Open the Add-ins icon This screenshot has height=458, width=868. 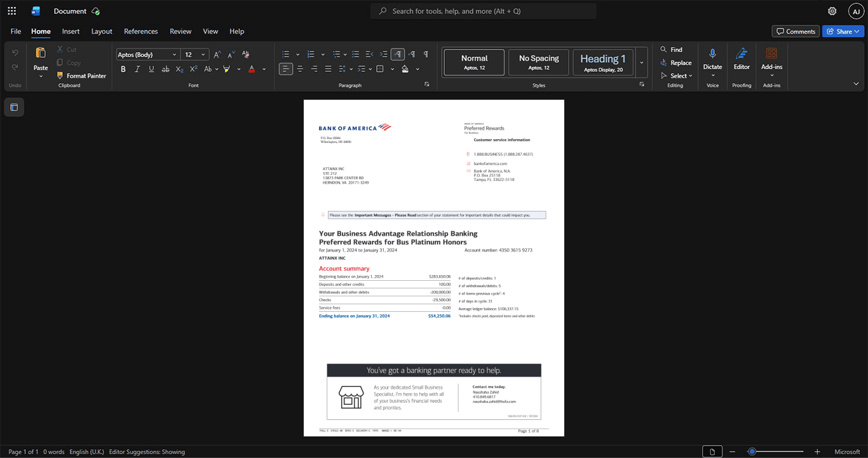point(771,53)
